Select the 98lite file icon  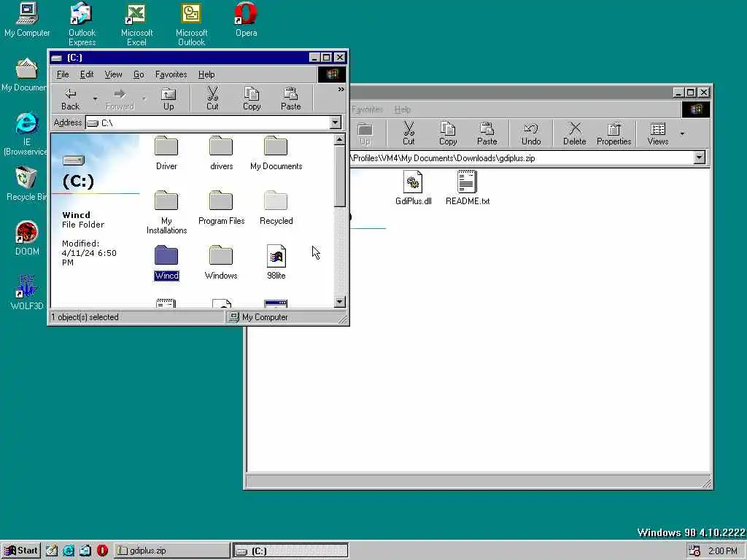(276, 262)
